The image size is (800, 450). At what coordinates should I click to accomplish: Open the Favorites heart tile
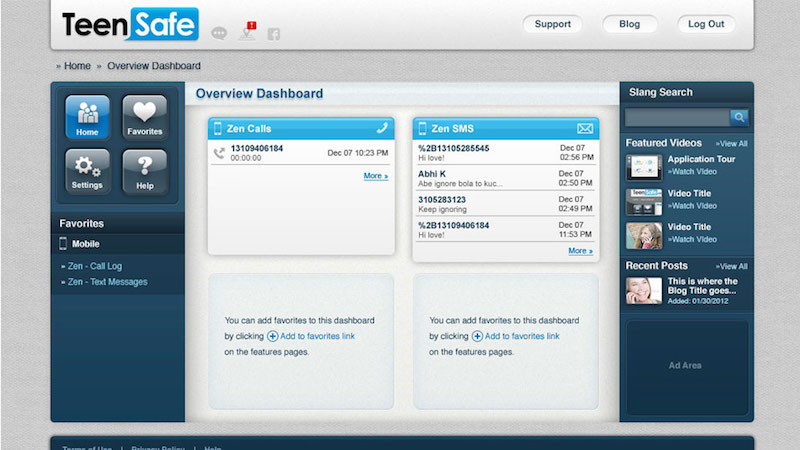click(x=144, y=117)
